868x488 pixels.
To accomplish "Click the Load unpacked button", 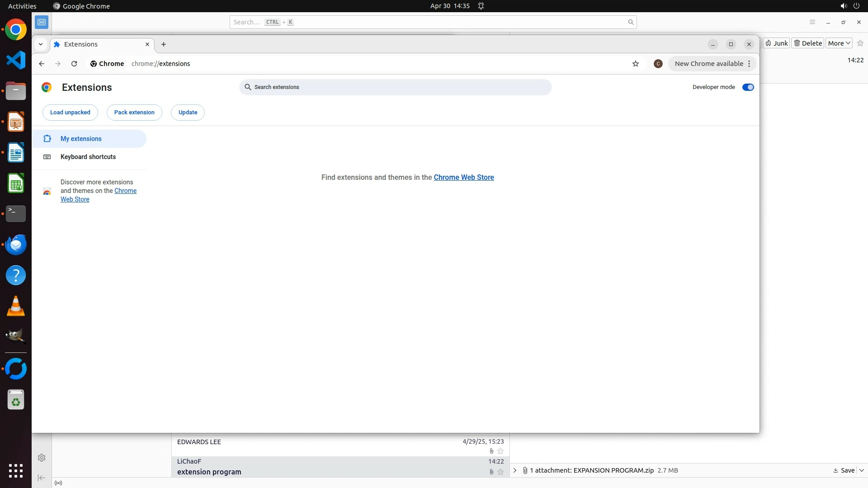I will click(70, 113).
